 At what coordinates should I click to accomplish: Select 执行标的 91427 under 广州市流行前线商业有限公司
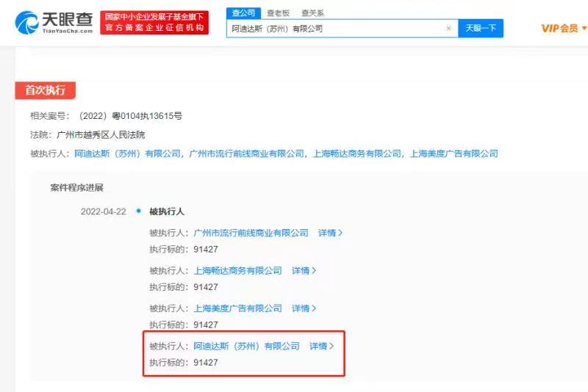tap(183, 250)
